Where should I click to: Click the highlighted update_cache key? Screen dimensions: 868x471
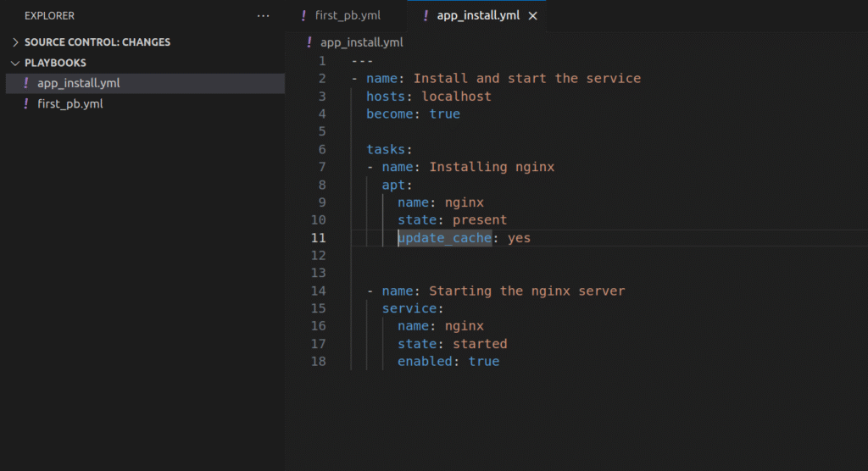click(x=444, y=238)
